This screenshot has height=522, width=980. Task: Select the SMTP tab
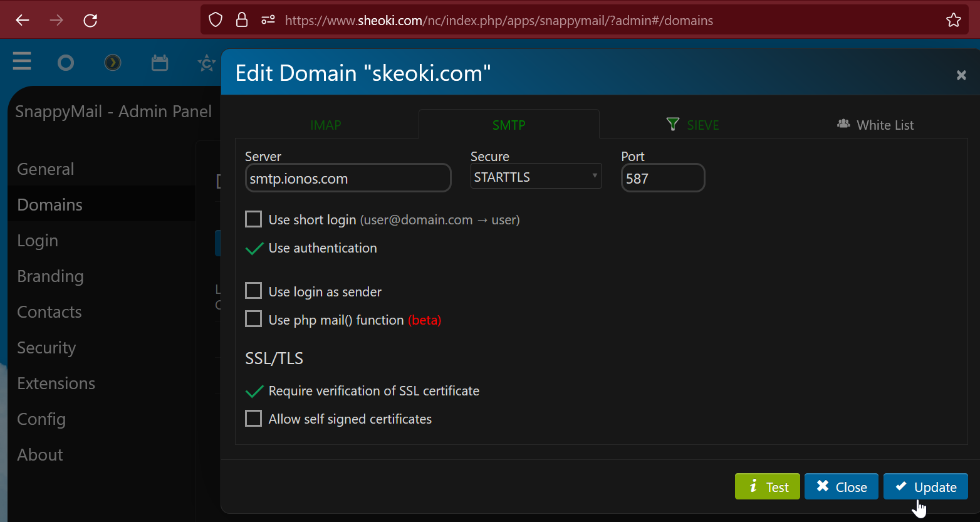point(509,125)
